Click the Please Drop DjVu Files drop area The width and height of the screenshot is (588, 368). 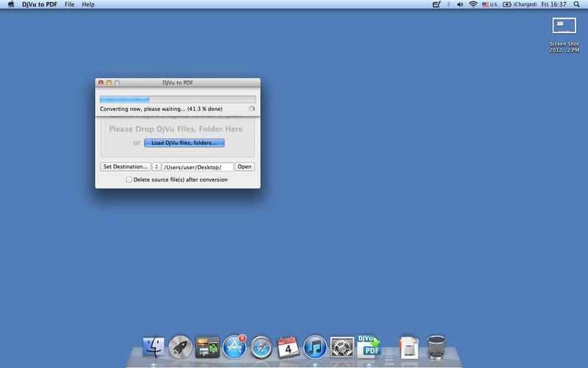[177, 137]
